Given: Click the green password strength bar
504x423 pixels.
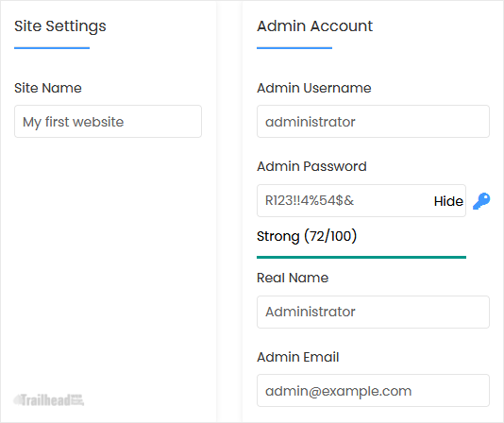Looking at the screenshot, I should (361, 258).
